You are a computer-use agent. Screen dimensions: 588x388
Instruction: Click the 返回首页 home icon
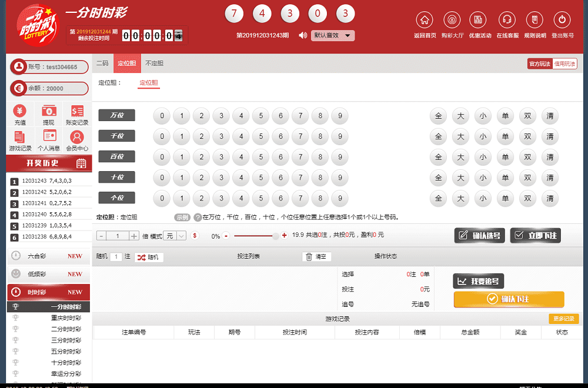click(425, 20)
